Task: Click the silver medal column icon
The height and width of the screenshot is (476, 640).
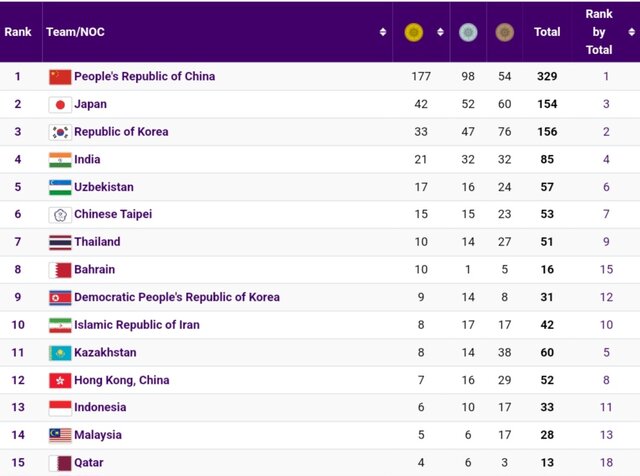Action: (467, 33)
